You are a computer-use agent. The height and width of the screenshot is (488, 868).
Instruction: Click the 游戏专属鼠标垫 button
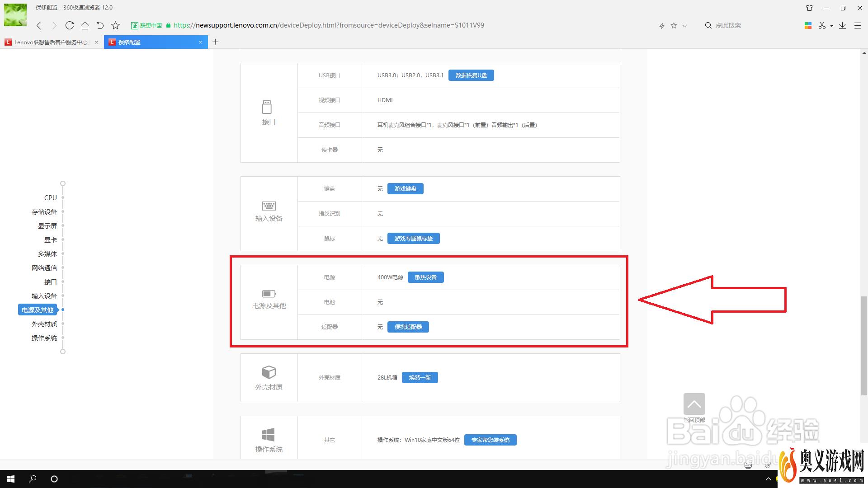(x=414, y=239)
